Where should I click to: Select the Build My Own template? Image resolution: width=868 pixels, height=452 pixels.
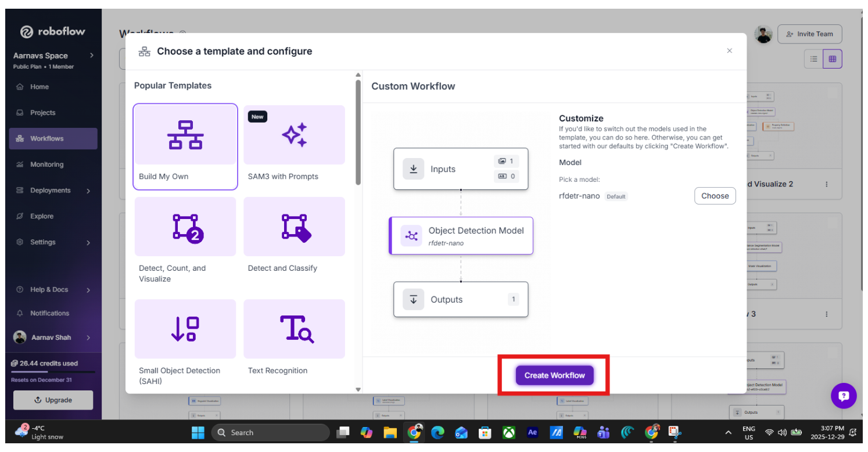click(185, 146)
